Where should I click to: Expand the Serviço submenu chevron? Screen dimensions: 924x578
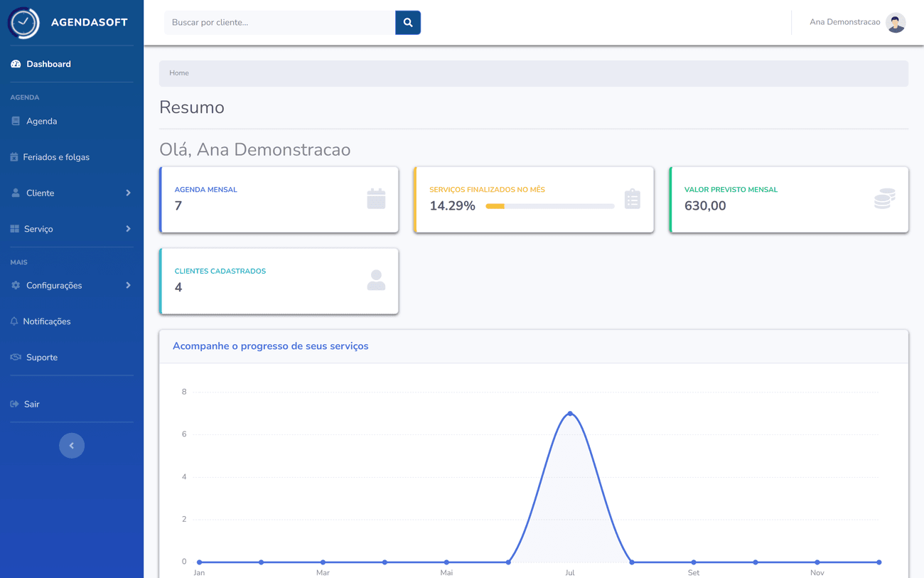(x=128, y=229)
